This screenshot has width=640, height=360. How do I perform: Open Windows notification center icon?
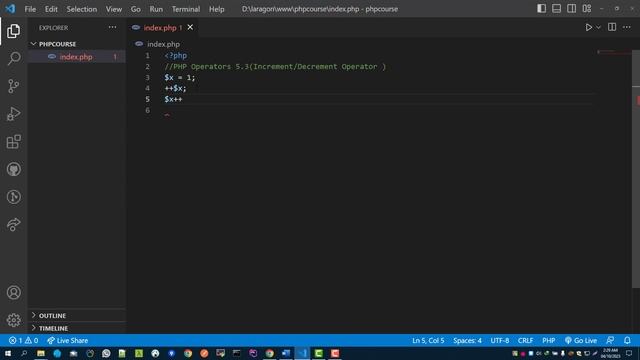(629, 353)
